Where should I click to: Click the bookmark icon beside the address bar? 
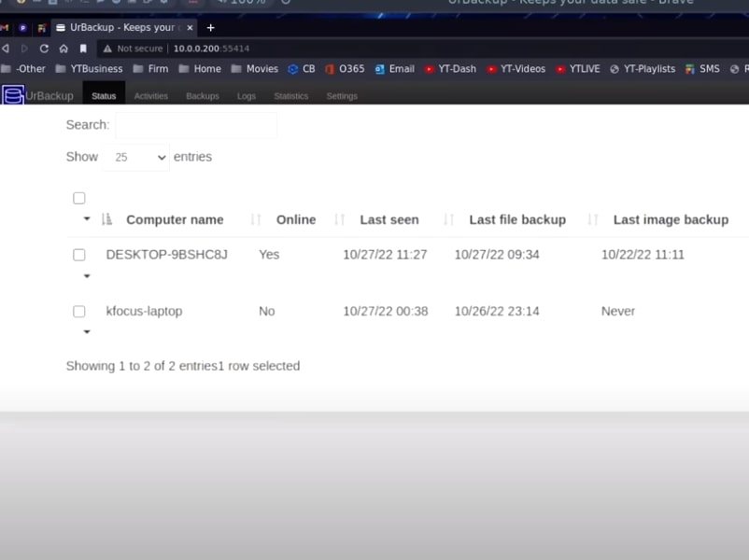(83, 49)
